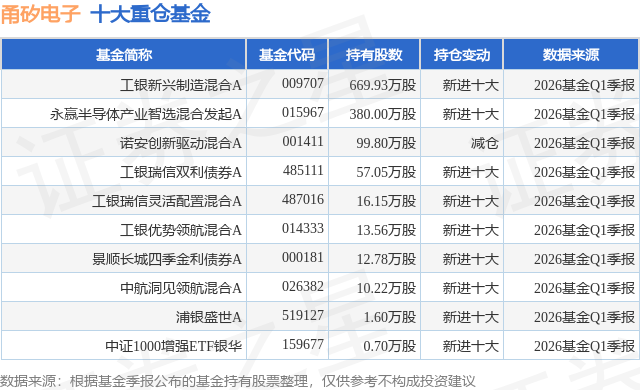The width and height of the screenshot is (640, 390).
Task: Click the 669.93万股 holdings cell
Action: tap(382, 85)
